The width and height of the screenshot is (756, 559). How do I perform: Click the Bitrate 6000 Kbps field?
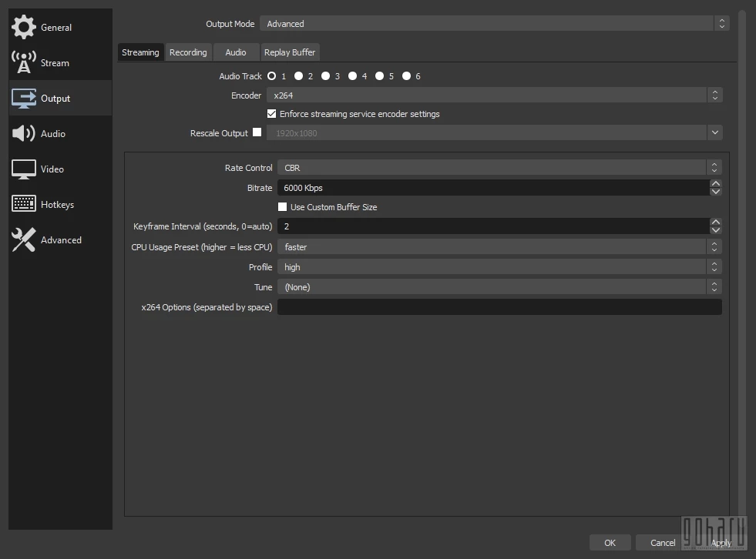(x=493, y=188)
